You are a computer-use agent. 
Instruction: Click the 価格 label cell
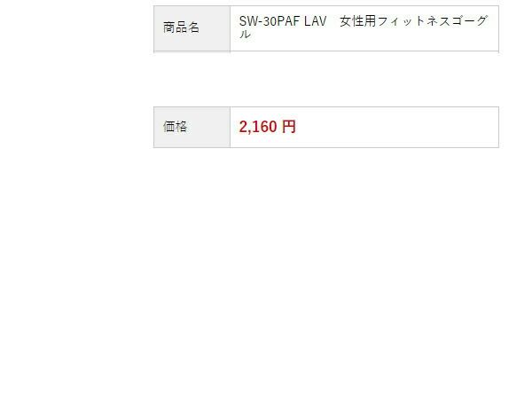(x=192, y=127)
